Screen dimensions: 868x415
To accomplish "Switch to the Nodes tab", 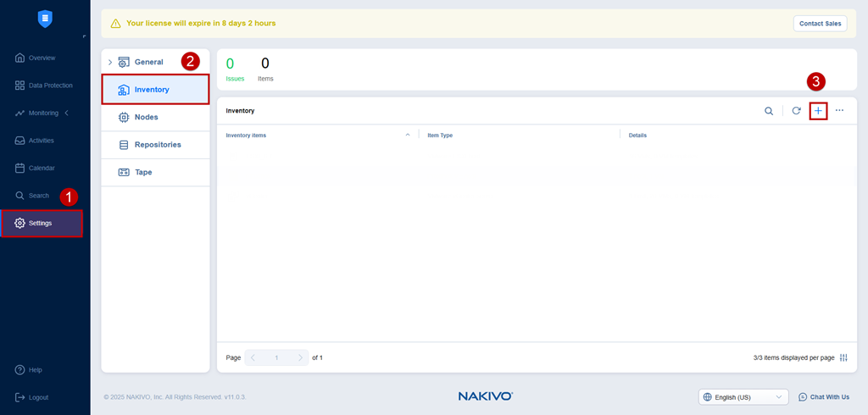I will click(x=155, y=118).
